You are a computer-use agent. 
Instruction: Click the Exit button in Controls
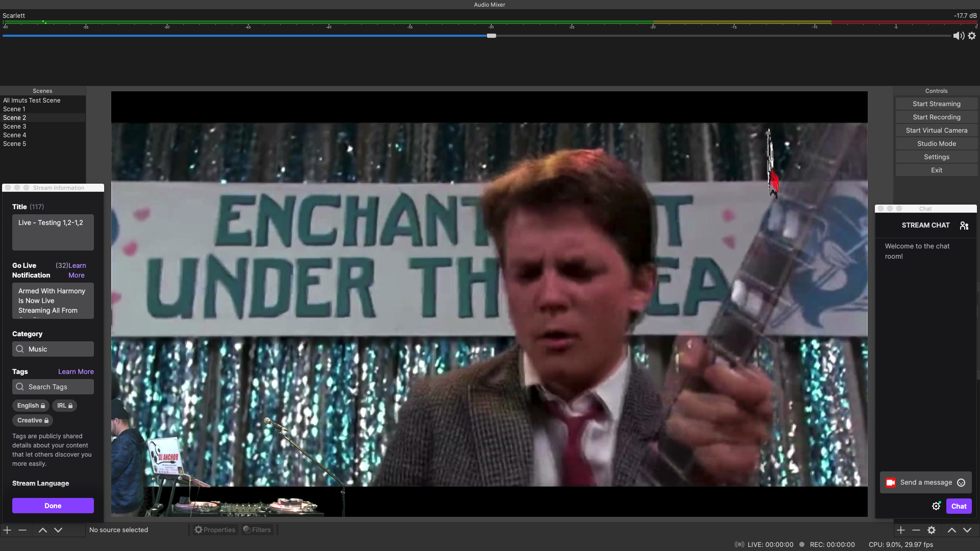click(x=937, y=170)
